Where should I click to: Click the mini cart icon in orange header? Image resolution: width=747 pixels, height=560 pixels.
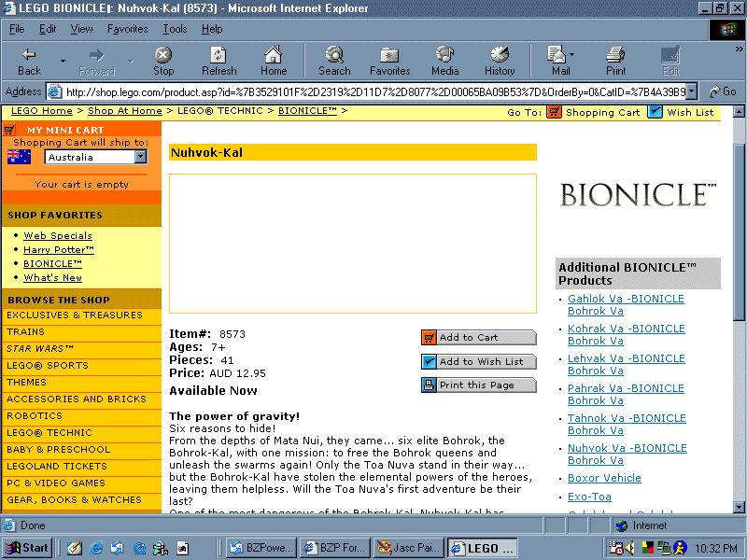9,130
